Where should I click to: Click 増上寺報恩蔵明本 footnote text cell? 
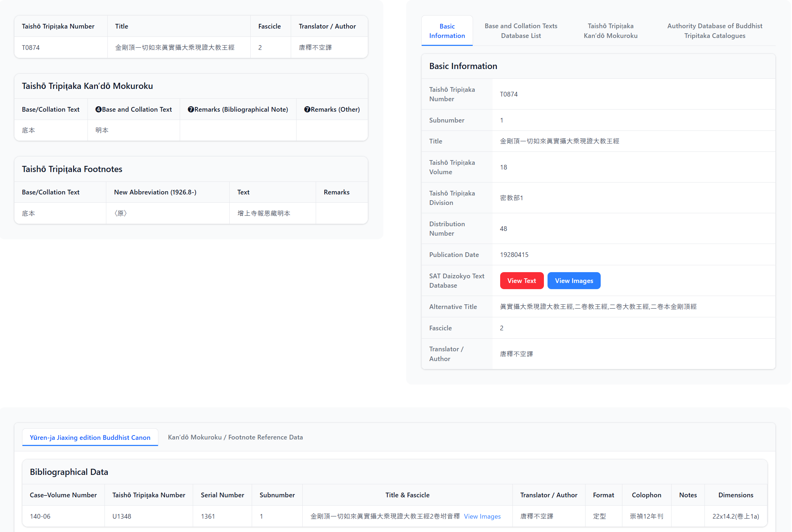point(264,214)
